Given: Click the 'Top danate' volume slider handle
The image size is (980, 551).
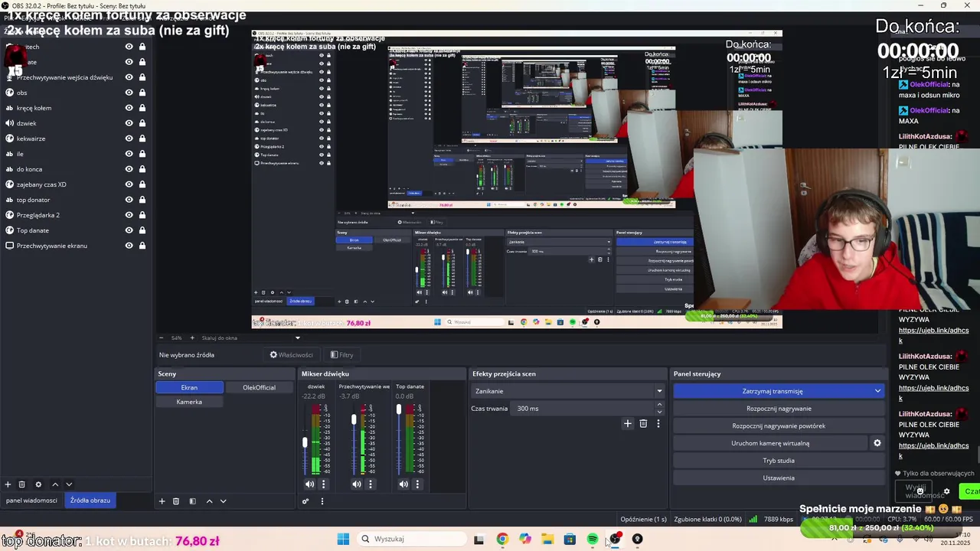Looking at the screenshot, I should 399,410.
